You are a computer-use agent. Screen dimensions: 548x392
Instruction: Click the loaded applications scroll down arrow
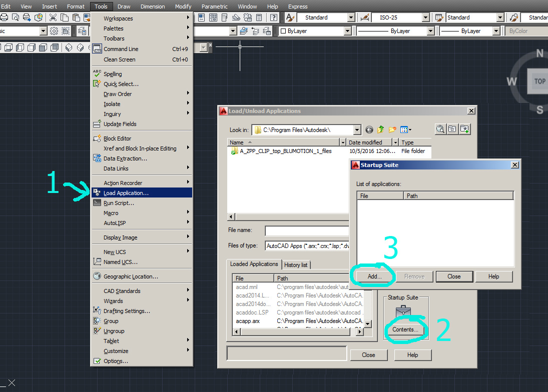click(x=367, y=324)
